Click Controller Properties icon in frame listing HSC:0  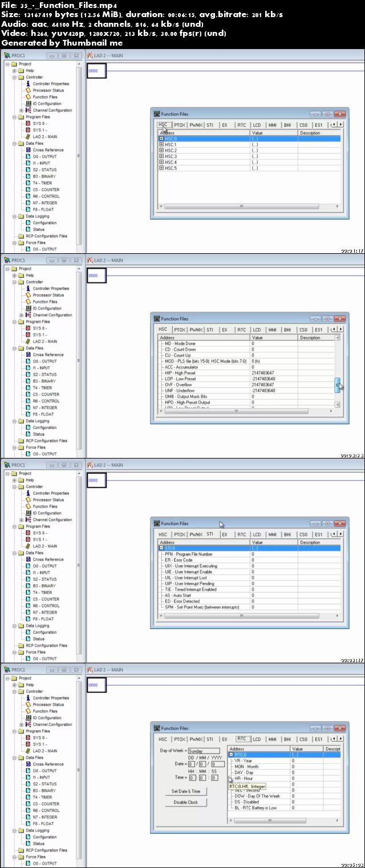tap(29, 84)
